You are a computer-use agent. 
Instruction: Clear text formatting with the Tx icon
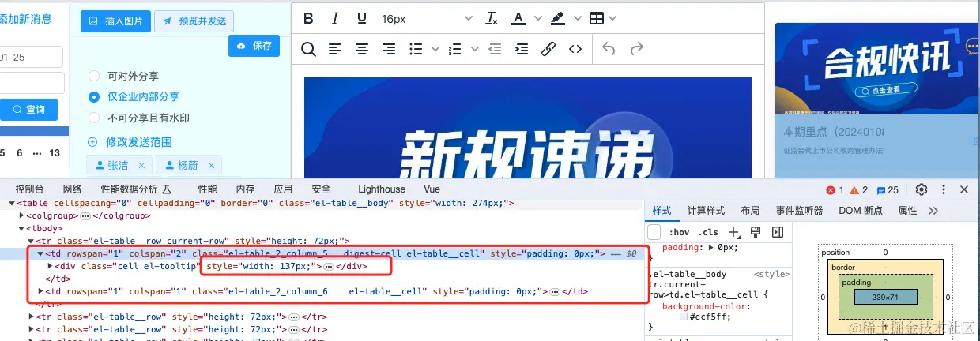click(x=492, y=18)
